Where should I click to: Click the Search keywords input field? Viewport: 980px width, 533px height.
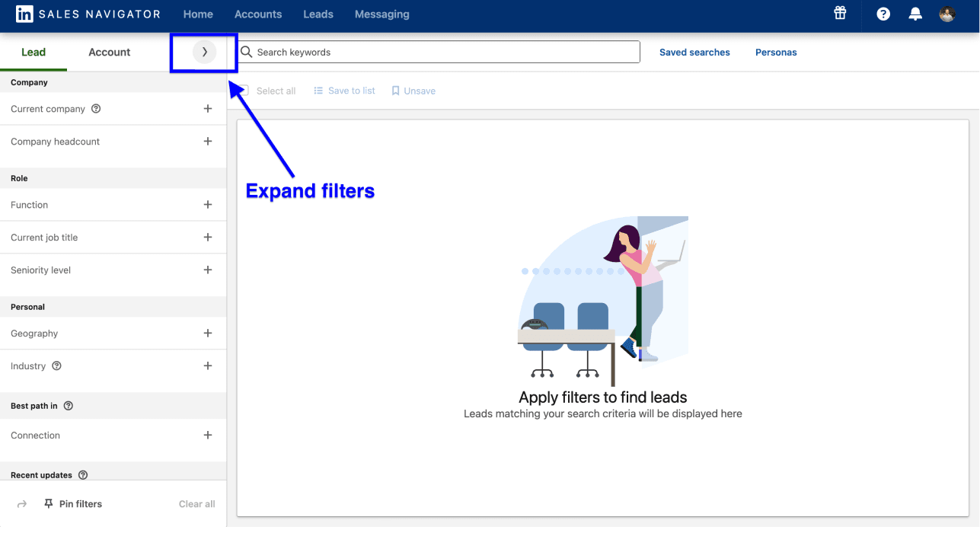coord(439,52)
